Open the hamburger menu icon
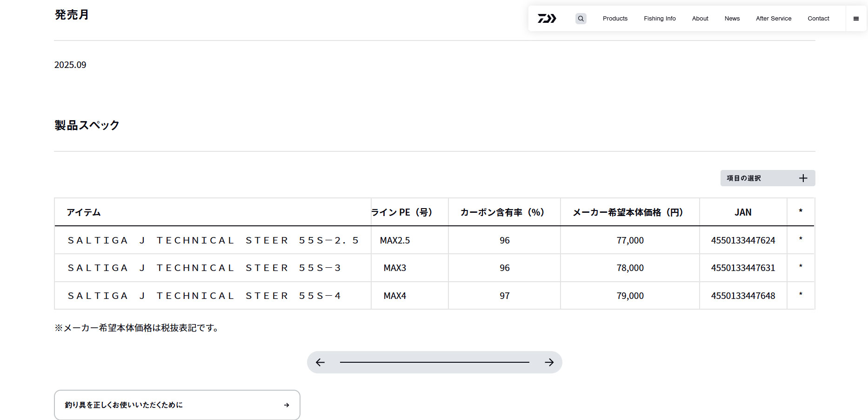 point(856,19)
